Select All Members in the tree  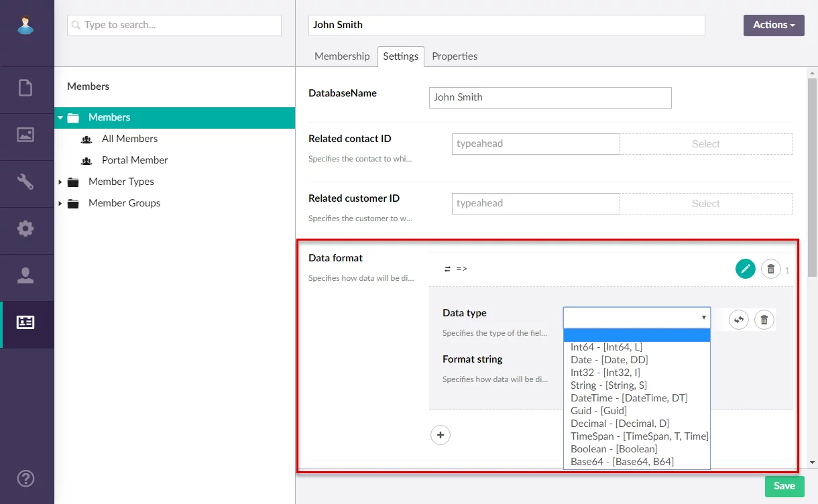[129, 139]
